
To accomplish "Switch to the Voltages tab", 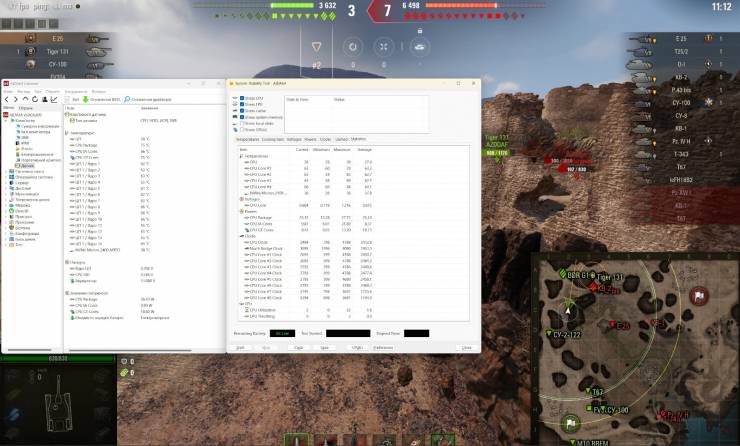I will pyautogui.click(x=294, y=140).
